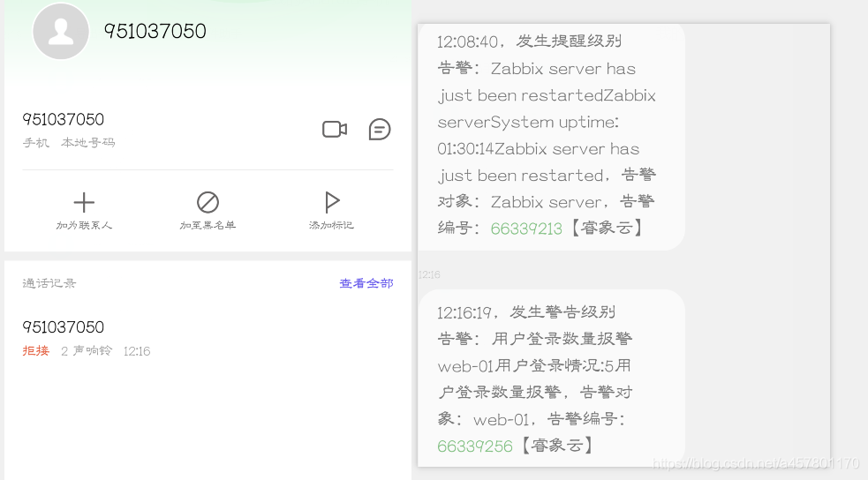The image size is (868, 480).
Task: Tap the 手机 本地号码 subtitle
Action: click(x=69, y=143)
